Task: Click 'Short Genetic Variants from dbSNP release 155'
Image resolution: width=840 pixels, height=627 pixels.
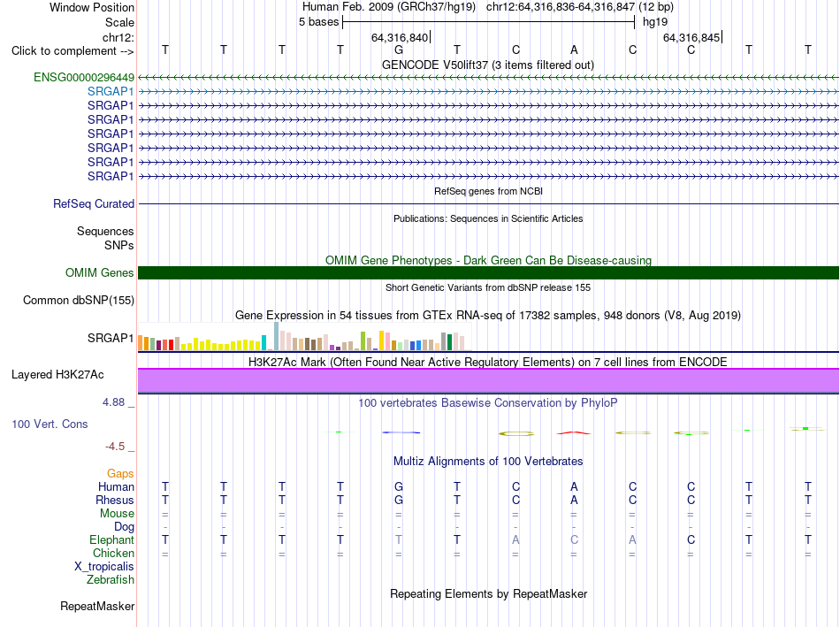Action: coord(488,287)
